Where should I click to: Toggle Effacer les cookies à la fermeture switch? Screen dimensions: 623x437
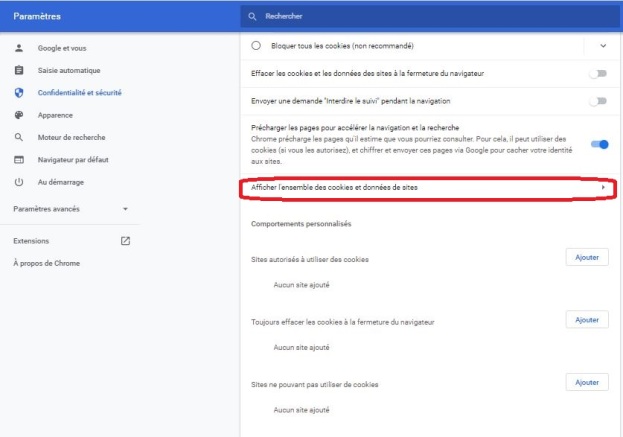coord(598,73)
